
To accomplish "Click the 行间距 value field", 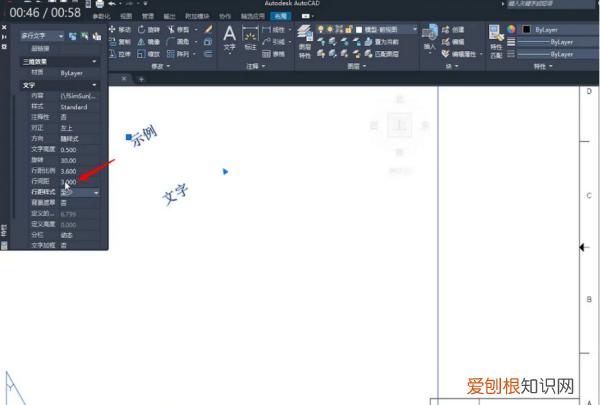I will tap(80, 182).
